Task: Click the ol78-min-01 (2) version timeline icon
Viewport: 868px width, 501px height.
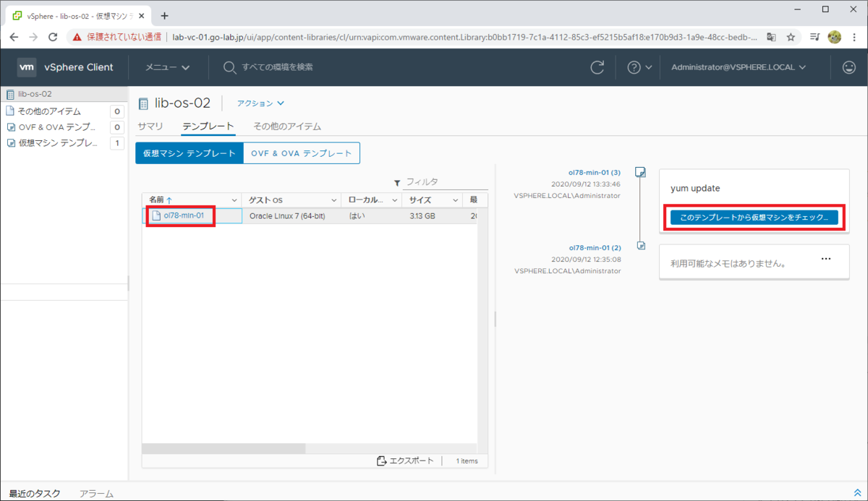Action: click(x=640, y=247)
